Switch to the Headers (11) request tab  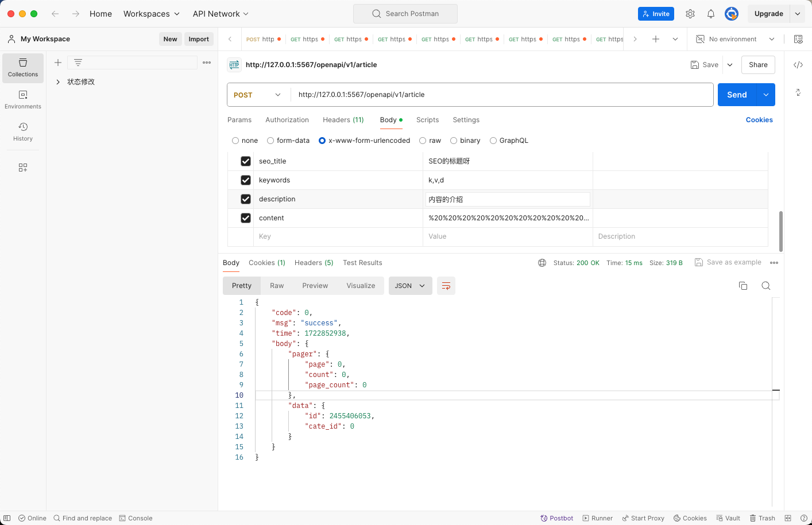click(343, 120)
